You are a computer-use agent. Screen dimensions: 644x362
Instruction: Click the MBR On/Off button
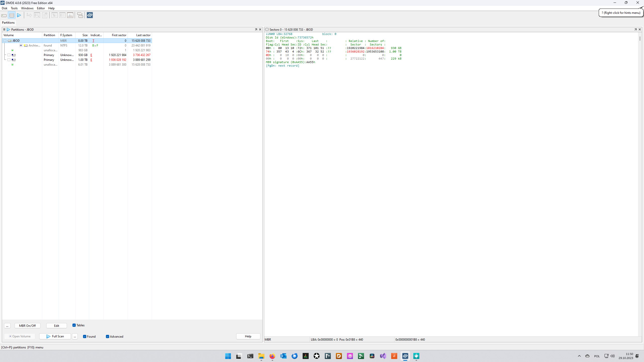coord(27,326)
